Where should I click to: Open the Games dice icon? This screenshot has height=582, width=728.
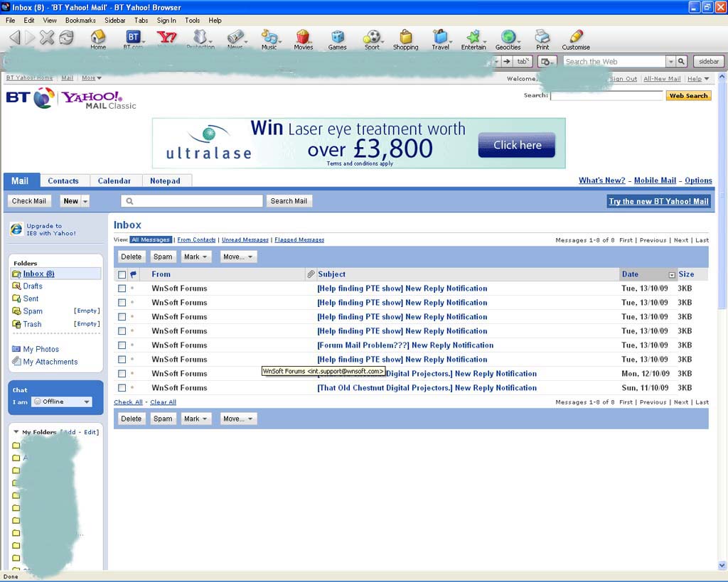click(x=337, y=38)
